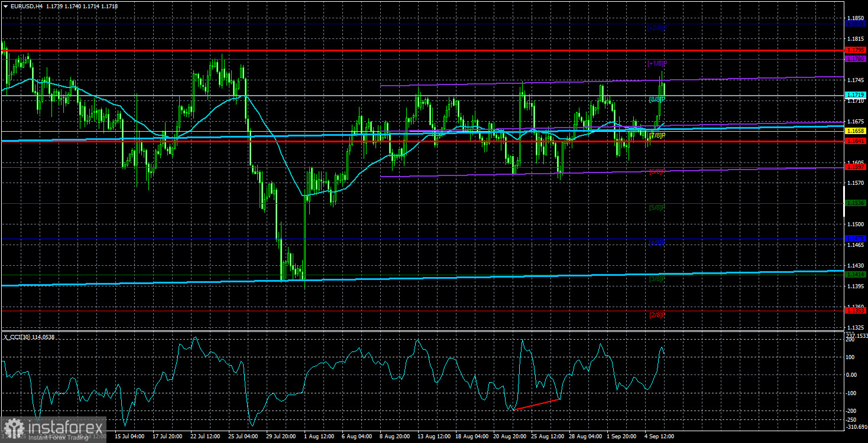868x443 pixels.
Task: Click the 1.1641 red price label
Action: tap(856, 141)
